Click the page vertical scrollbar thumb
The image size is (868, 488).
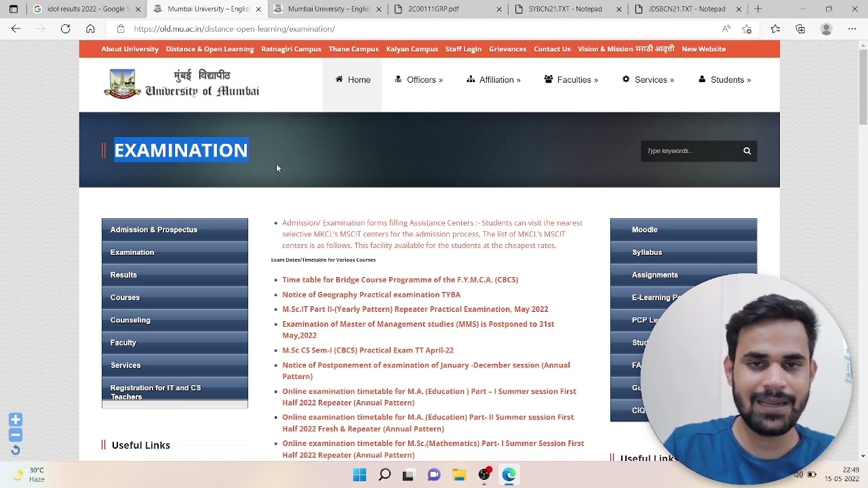point(863,86)
